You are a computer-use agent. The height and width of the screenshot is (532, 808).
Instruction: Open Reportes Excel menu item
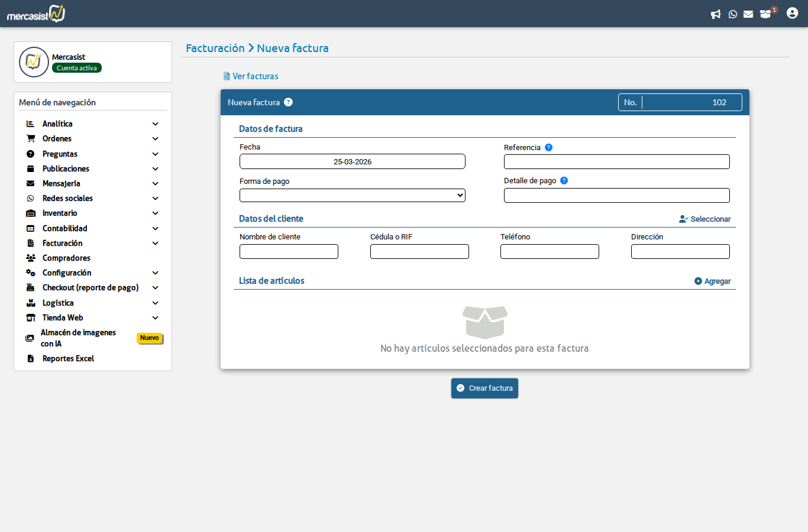click(x=68, y=359)
